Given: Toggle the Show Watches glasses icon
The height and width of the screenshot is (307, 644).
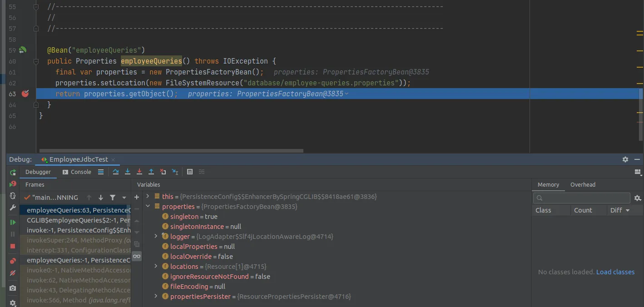Looking at the screenshot, I should (x=137, y=257).
